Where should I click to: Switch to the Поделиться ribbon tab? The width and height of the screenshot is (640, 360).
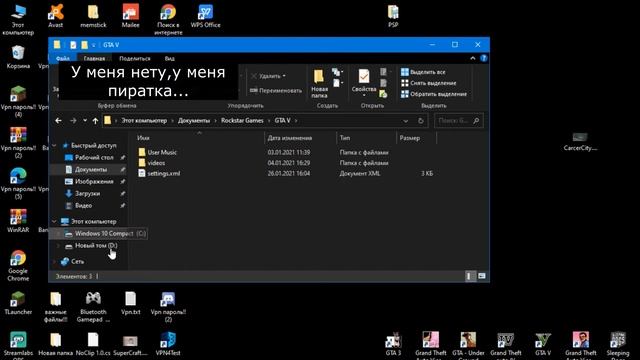(135, 58)
